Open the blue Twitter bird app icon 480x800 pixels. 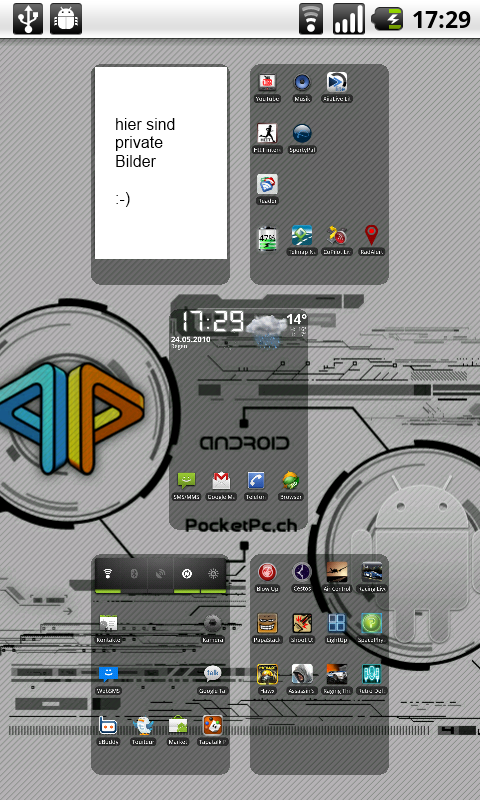[x=143, y=726]
